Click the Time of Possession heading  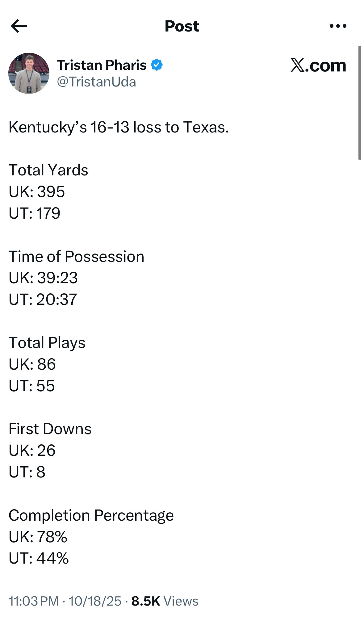76,256
